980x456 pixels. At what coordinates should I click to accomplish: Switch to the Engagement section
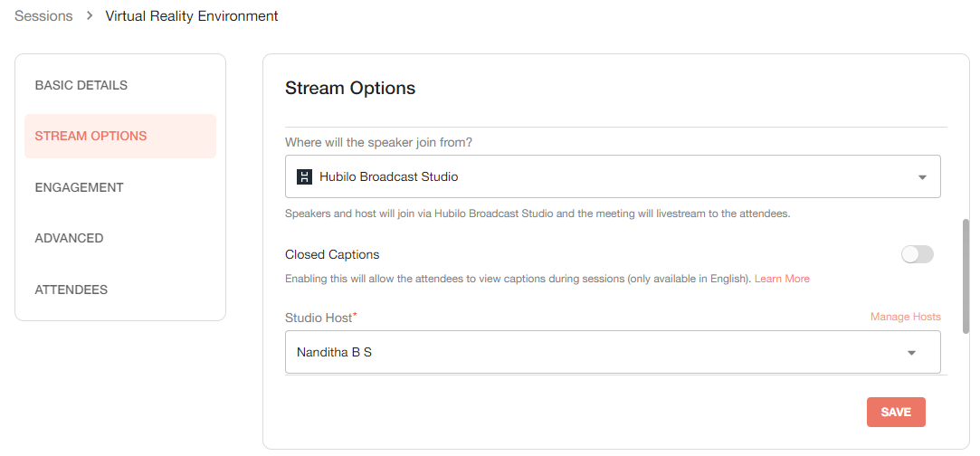coord(79,187)
